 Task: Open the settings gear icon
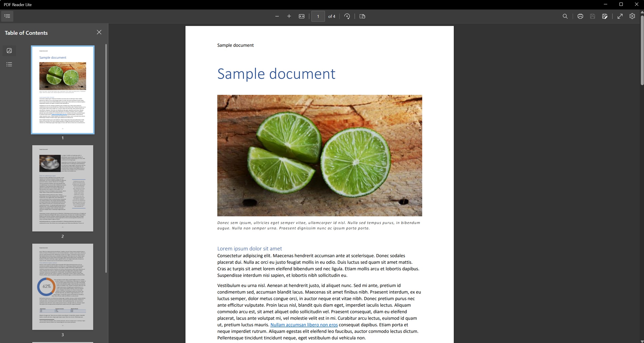(x=632, y=16)
